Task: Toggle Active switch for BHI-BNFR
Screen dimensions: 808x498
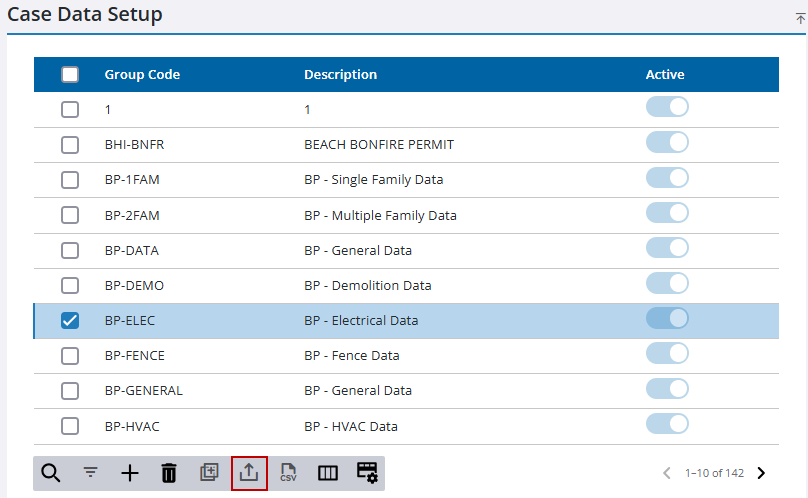Action: coord(667,143)
